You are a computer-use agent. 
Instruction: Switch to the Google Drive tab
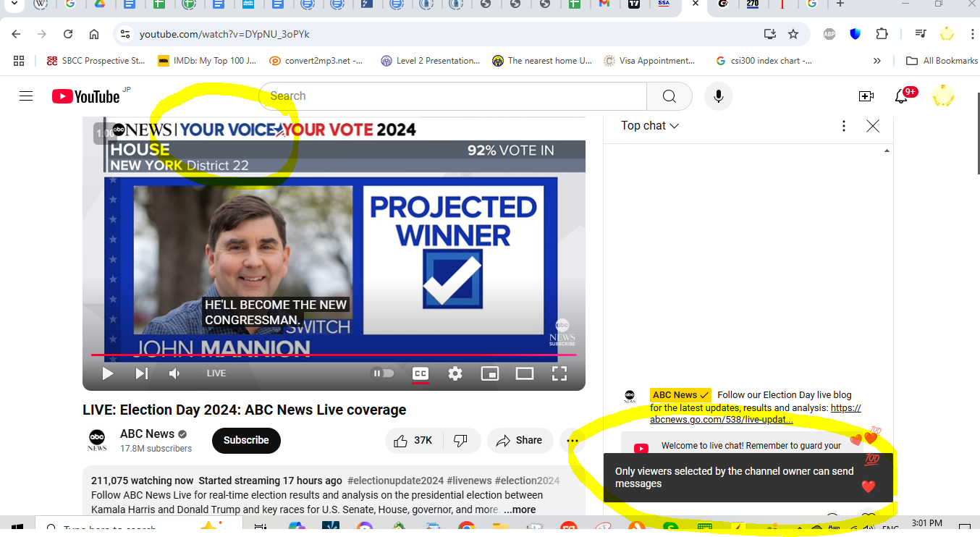99,4
